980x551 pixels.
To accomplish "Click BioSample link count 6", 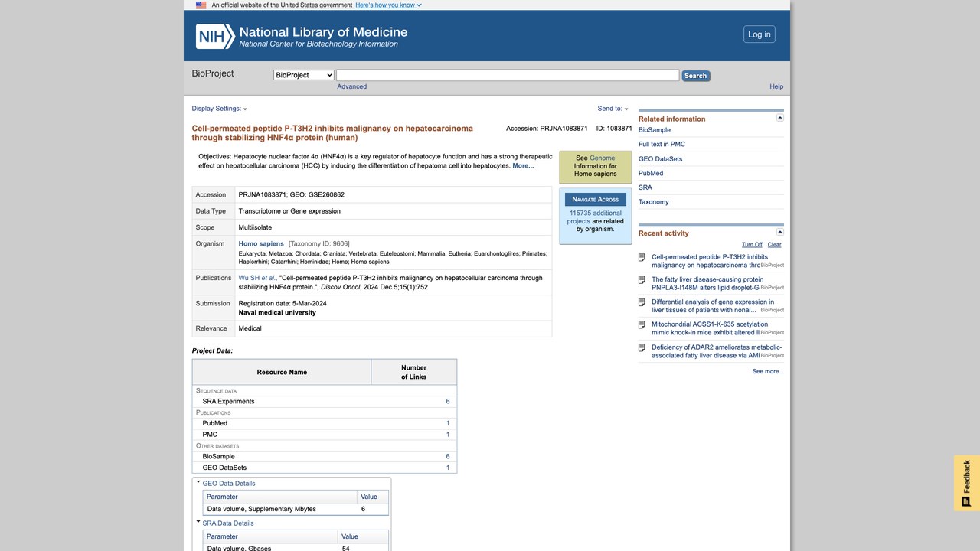I will [448, 456].
